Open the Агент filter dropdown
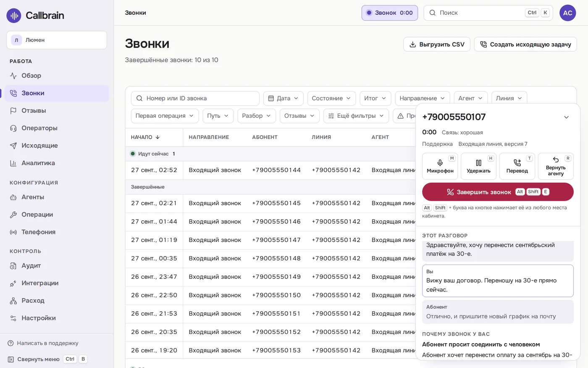Image resolution: width=588 pixels, height=368 pixels. pos(471,98)
